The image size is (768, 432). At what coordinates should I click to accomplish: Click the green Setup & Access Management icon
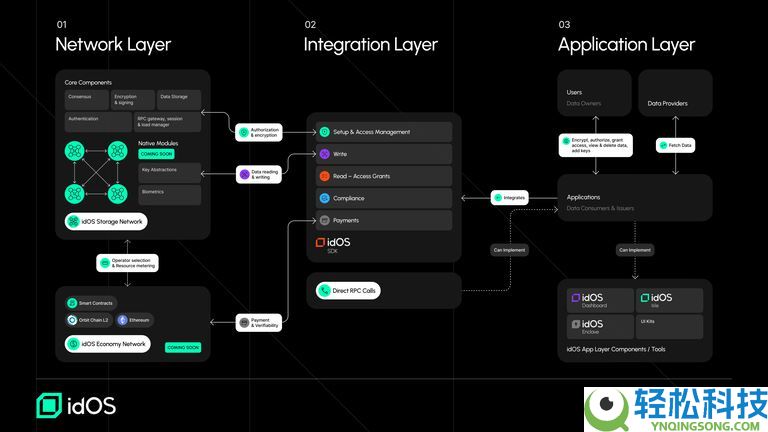tap(324, 132)
